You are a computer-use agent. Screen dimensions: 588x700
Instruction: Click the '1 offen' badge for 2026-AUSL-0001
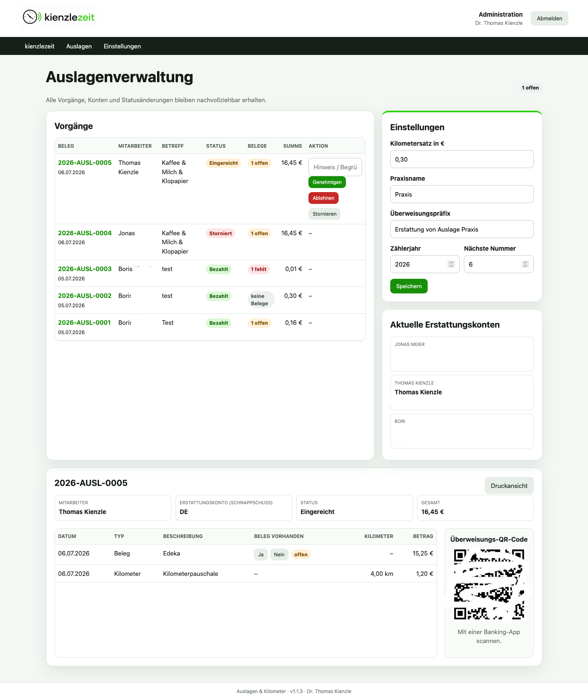[x=259, y=323]
